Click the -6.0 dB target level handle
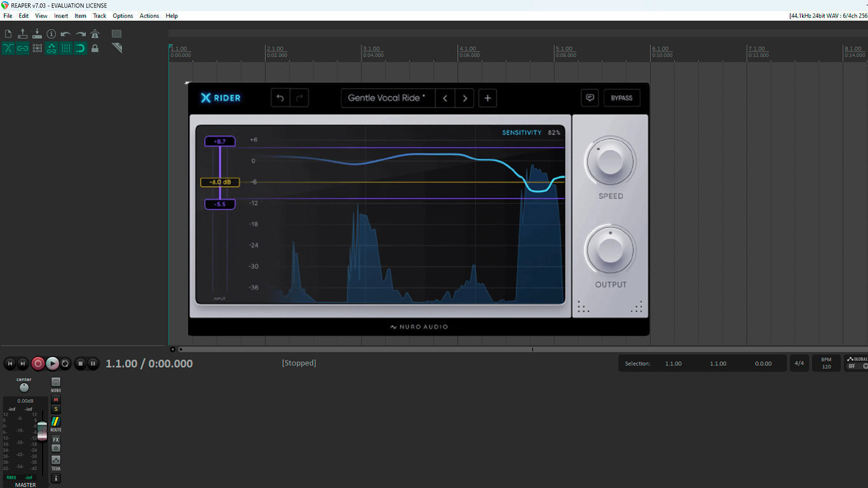The height and width of the screenshot is (488, 868). [x=220, y=182]
